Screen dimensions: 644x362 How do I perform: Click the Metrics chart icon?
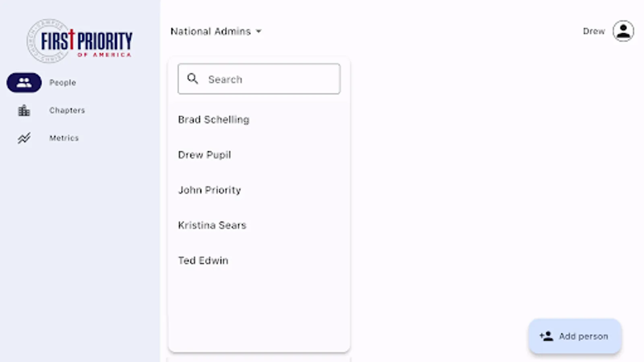tap(24, 138)
